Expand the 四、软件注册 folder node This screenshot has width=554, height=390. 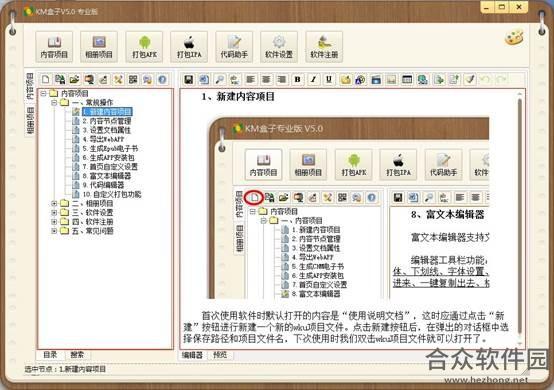coord(54,222)
